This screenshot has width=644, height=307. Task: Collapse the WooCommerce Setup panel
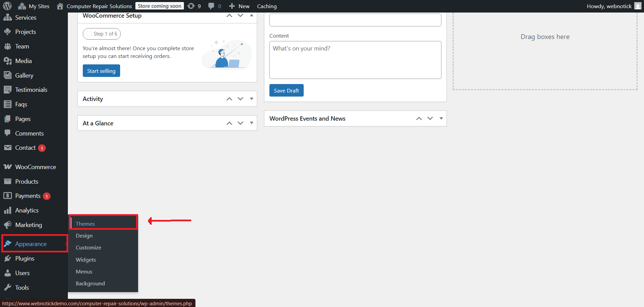click(x=251, y=16)
